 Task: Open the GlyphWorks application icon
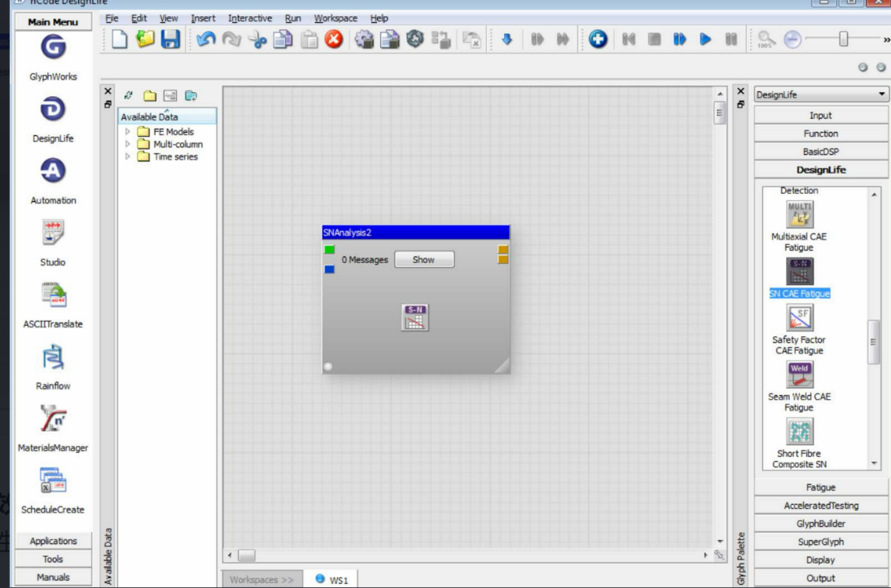coord(53,49)
